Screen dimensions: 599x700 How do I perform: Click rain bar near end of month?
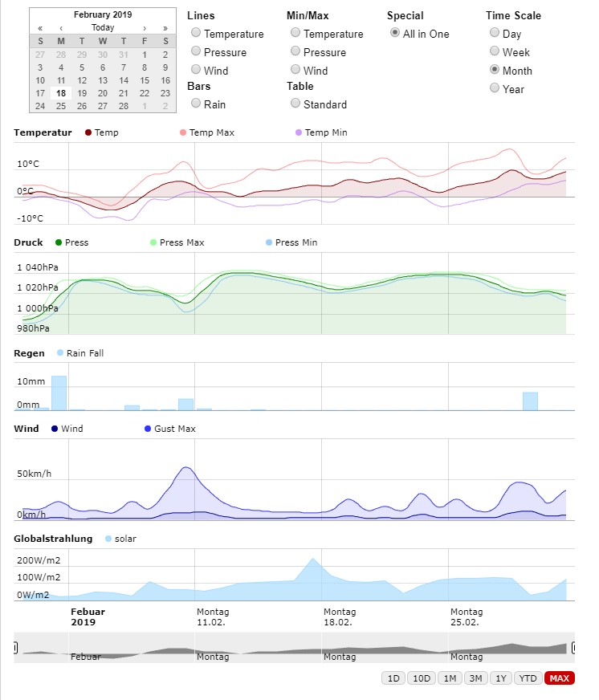[530, 401]
